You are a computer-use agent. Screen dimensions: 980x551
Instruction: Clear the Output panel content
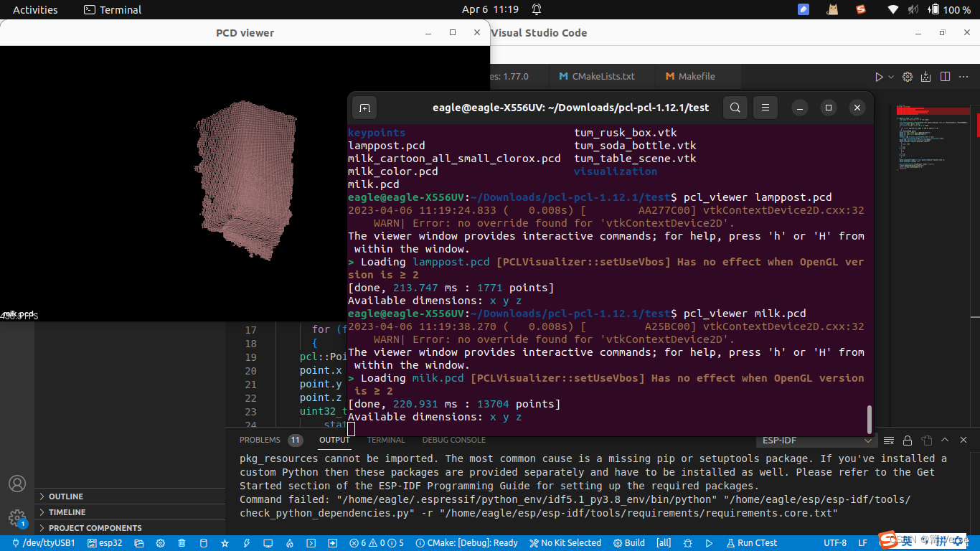tap(889, 440)
